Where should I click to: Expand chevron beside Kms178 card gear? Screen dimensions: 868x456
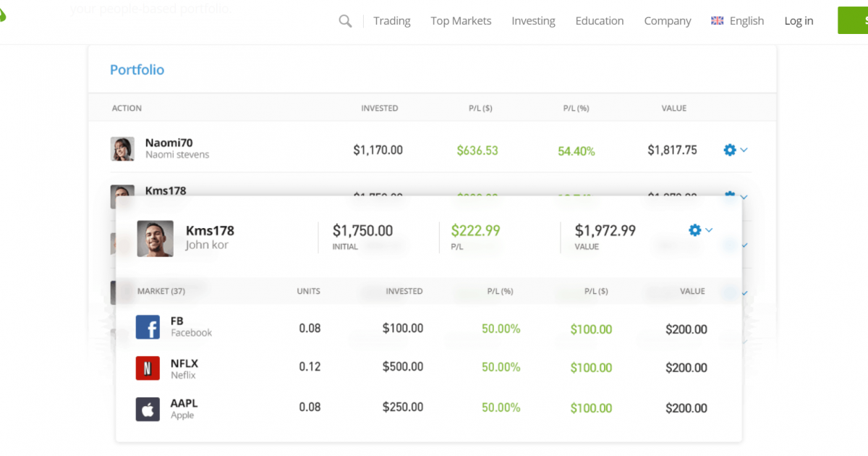point(710,230)
